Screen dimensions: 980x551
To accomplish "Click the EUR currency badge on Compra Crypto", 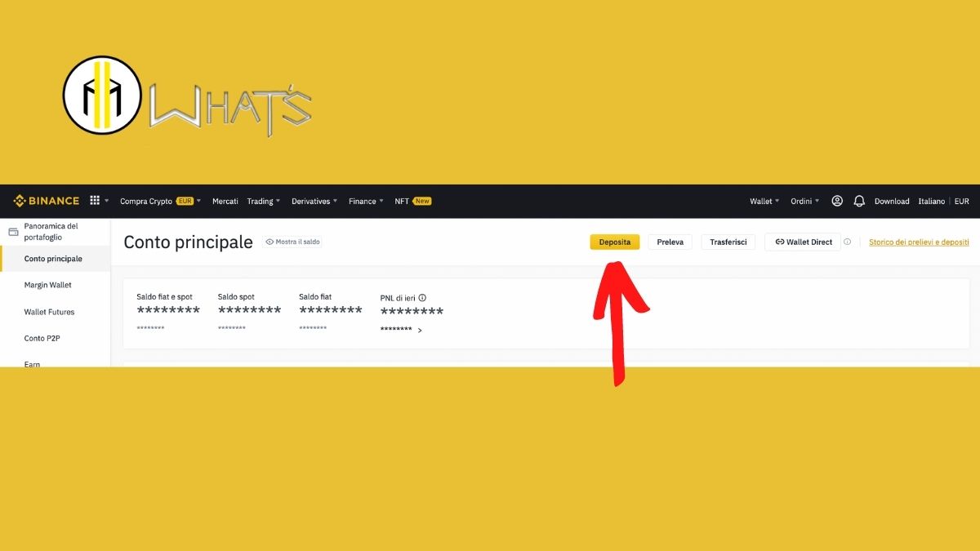I will coord(185,200).
